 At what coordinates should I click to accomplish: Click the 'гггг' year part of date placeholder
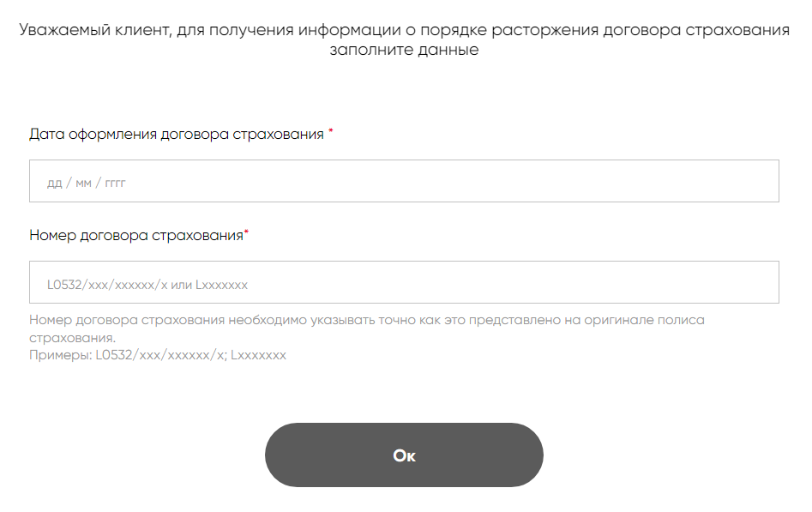pyautogui.click(x=115, y=183)
